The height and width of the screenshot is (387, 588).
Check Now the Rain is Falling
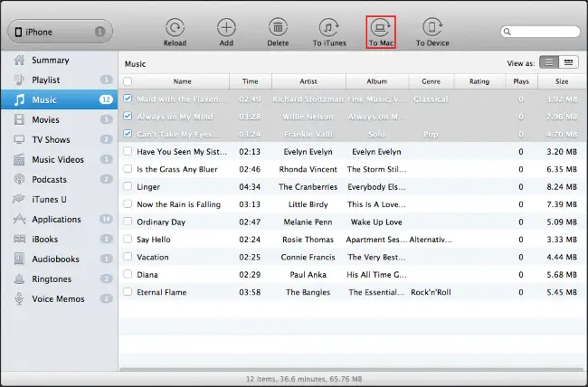click(x=128, y=203)
